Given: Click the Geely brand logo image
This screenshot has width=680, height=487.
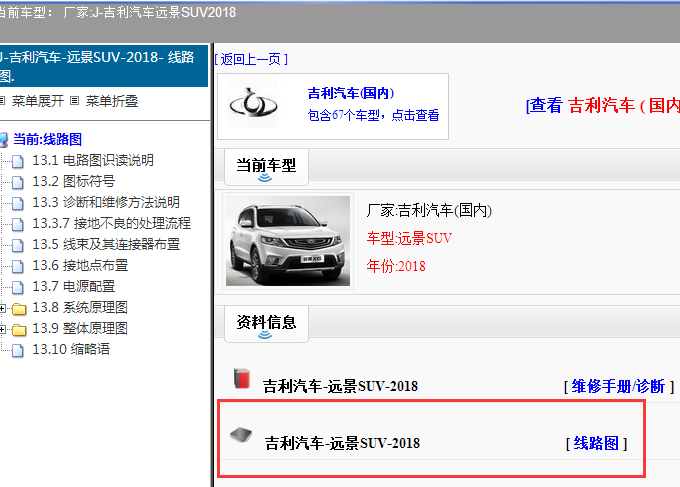Looking at the screenshot, I should (x=253, y=104).
